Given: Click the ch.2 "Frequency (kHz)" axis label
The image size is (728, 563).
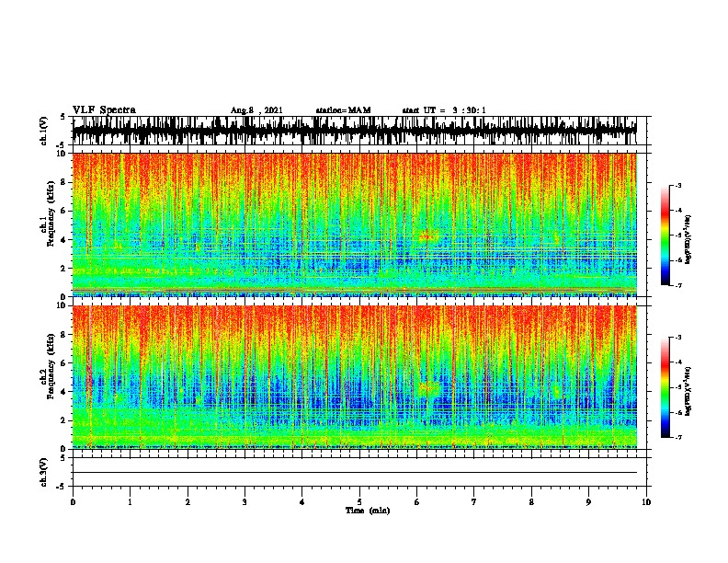Looking at the screenshot, I should [x=51, y=366].
